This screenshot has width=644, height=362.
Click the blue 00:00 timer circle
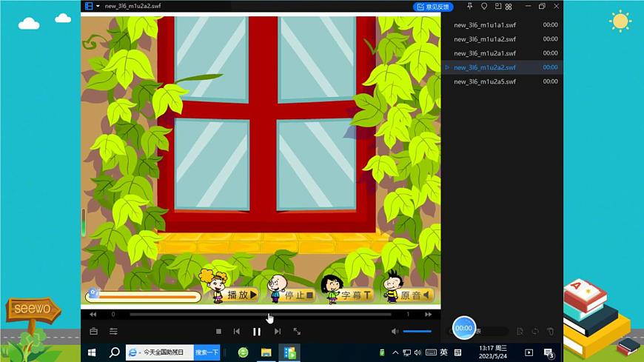click(x=463, y=328)
